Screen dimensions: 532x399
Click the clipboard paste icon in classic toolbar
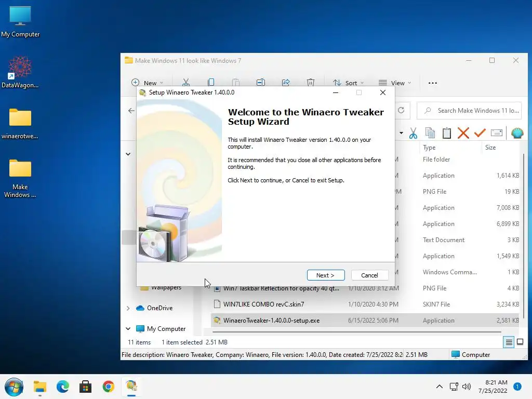[x=446, y=133]
